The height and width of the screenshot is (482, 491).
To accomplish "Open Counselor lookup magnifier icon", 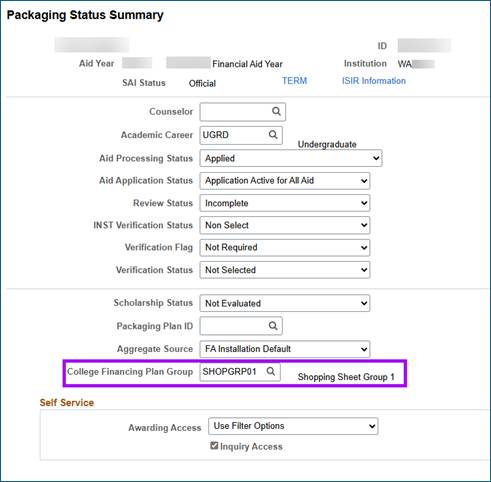I will (x=276, y=111).
